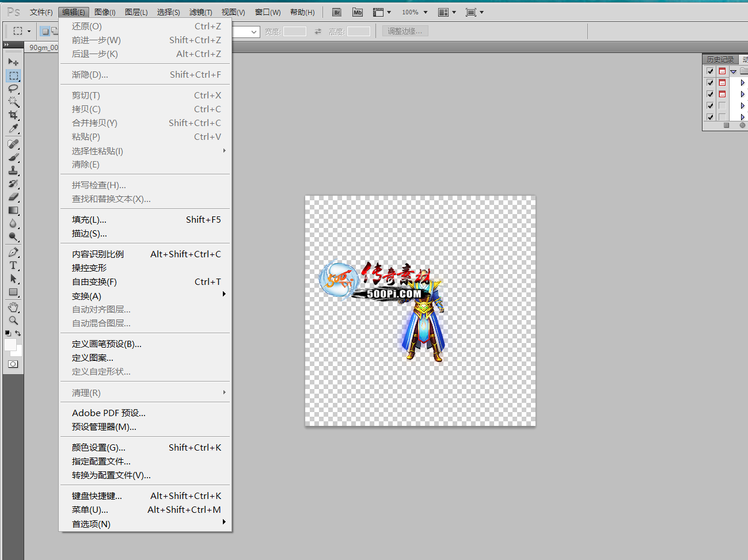The image size is (748, 560).
Task: Collapse the action set folder triangle
Action: point(733,72)
